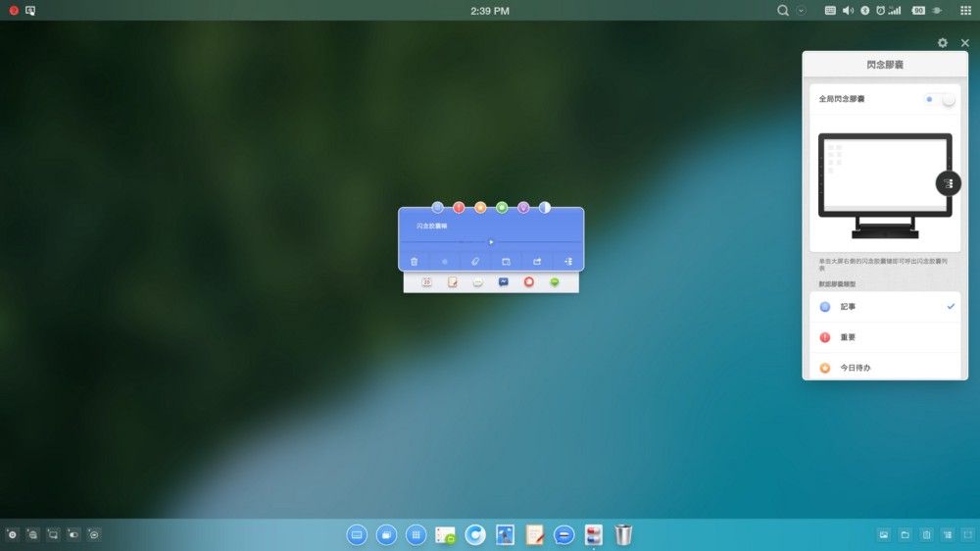Click the calendar app icon below the capsule
This screenshot has height=551, width=980.
(427, 282)
